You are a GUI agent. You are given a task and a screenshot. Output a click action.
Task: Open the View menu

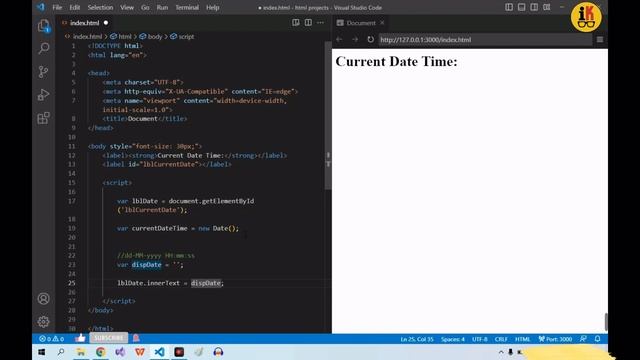pos(127,7)
